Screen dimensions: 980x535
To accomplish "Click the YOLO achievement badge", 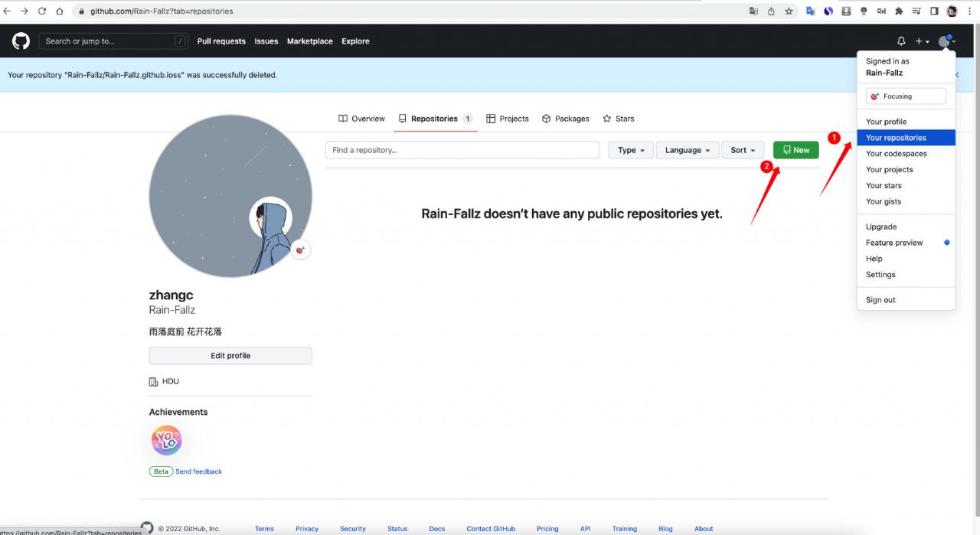I will pos(167,441).
